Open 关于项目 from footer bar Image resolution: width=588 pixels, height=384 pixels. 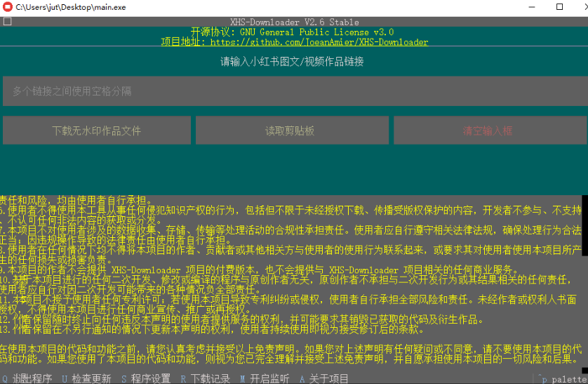[323, 378]
